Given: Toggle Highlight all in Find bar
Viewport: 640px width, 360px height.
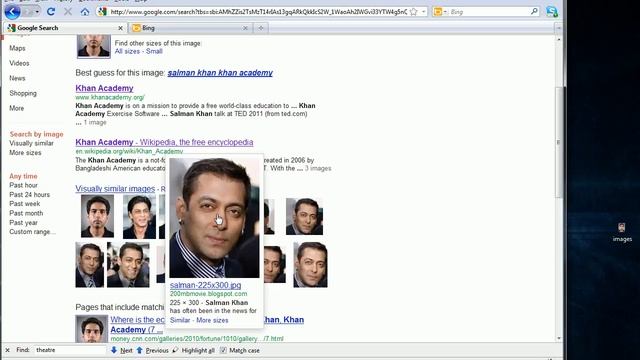Looking at the screenshot, I should [x=193, y=350].
